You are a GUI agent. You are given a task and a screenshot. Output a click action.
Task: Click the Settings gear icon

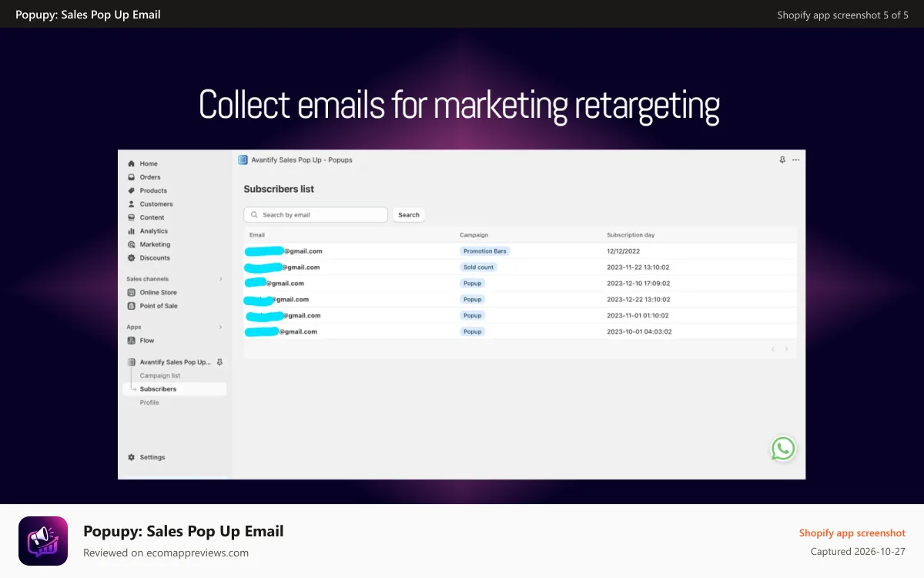pos(131,458)
